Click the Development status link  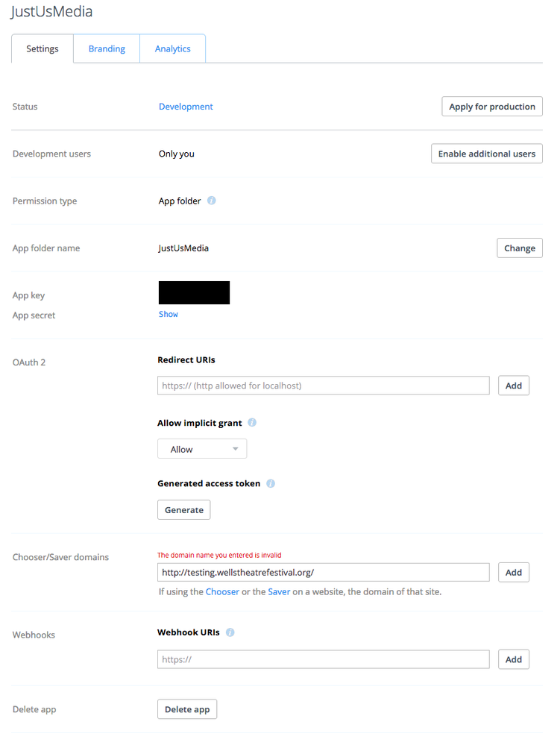(186, 106)
